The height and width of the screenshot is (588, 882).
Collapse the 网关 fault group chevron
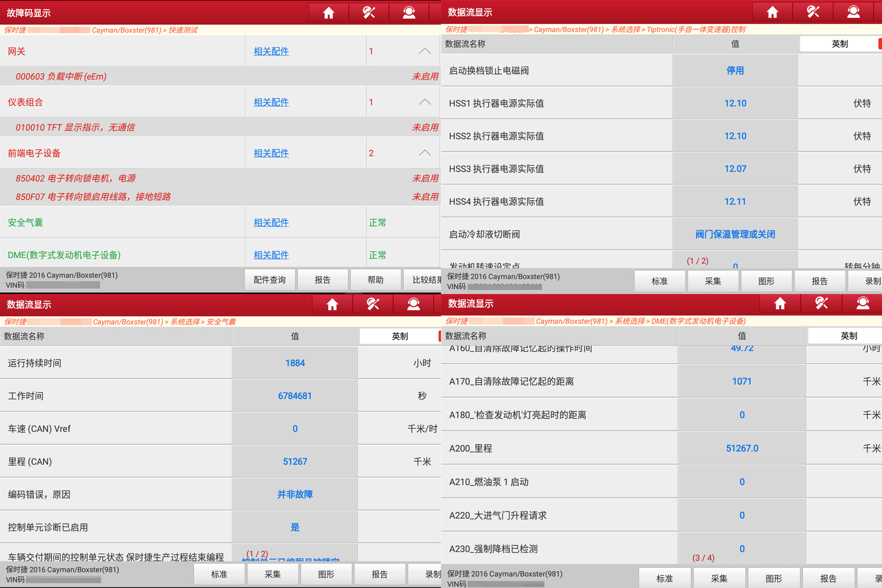tap(424, 51)
